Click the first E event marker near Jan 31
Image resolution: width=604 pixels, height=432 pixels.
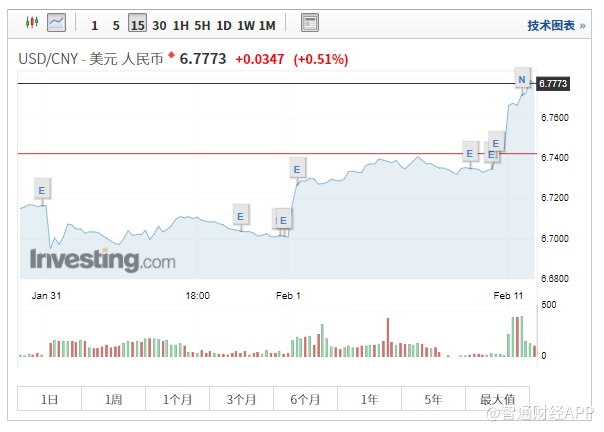pos(41,189)
